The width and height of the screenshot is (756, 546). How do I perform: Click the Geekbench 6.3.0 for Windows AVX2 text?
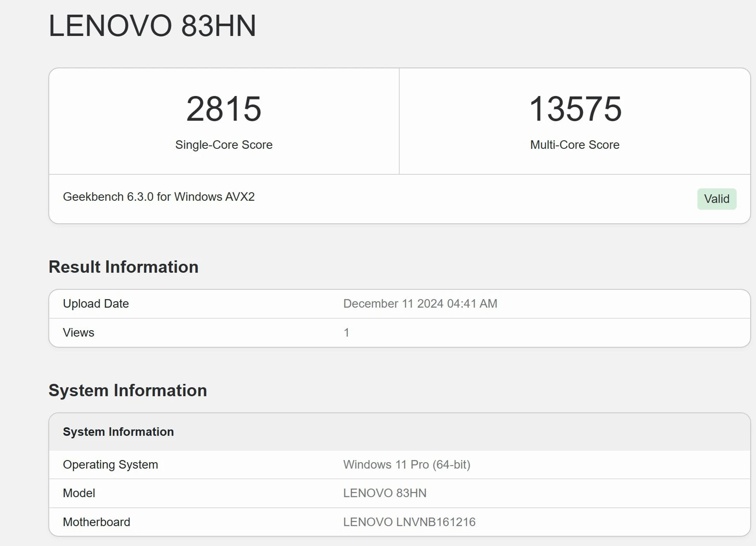159,197
